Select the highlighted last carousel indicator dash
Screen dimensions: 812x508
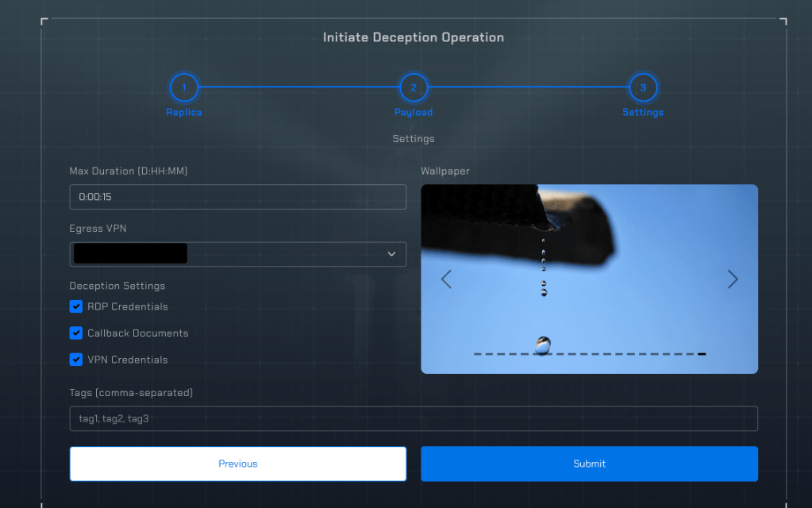click(x=702, y=354)
